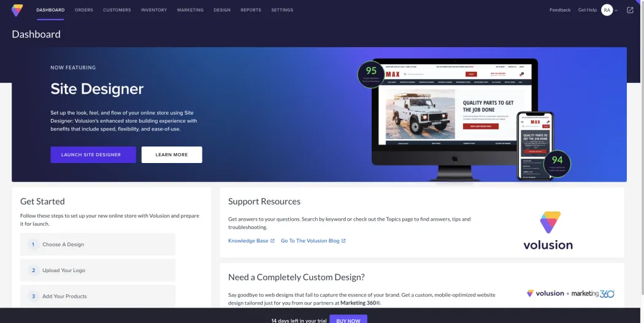Select step 3 Add Your Products

coord(98,296)
